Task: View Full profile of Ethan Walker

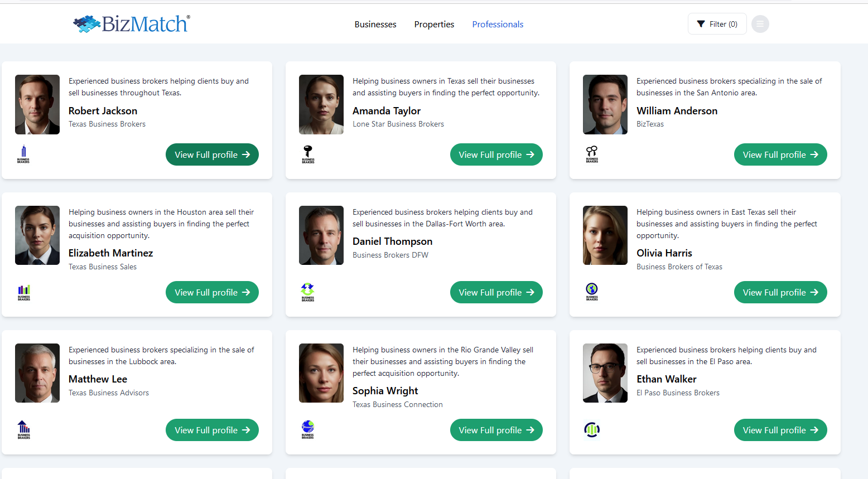Action: [x=780, y=430]
